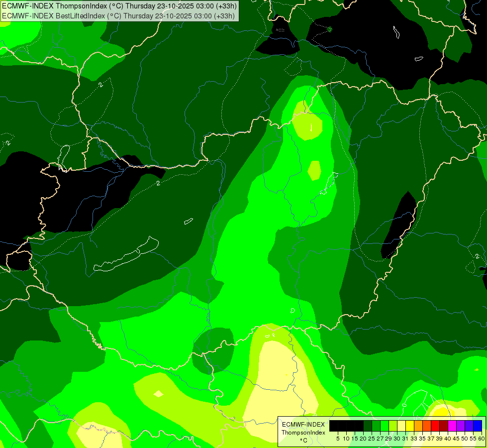
Task: Select the blue 55–60 legend swatch
Action: click(478, 426)
